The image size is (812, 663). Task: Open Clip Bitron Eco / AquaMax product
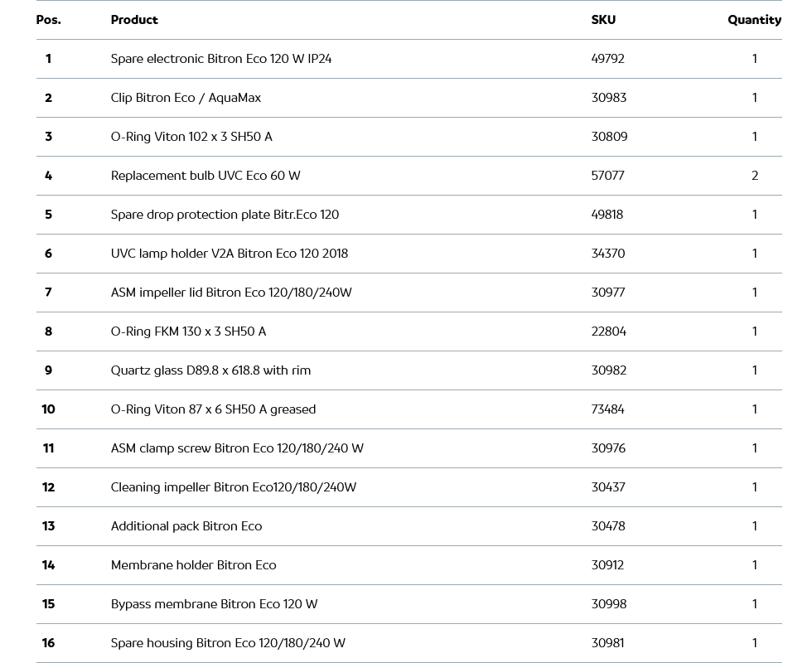pos(186,98)
